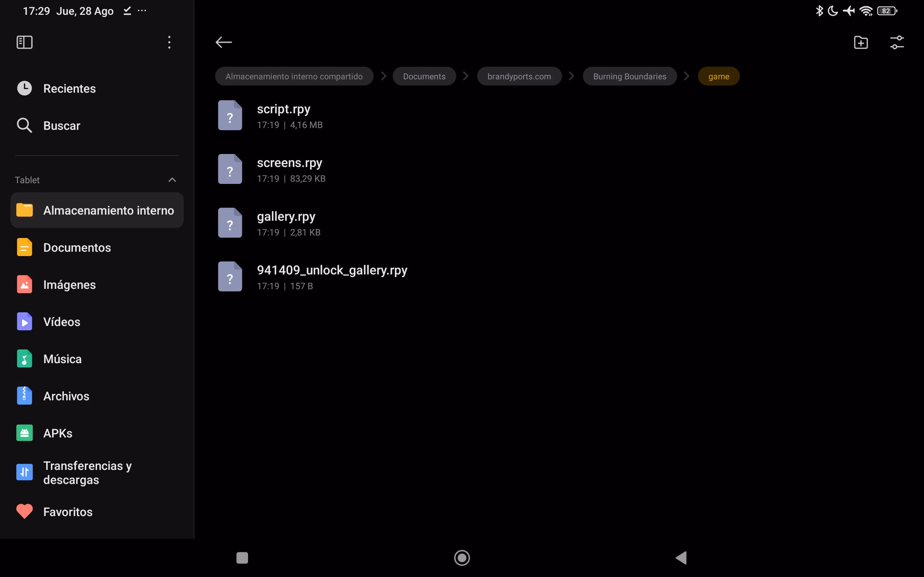Open the three-dot overflow menu

169,42
